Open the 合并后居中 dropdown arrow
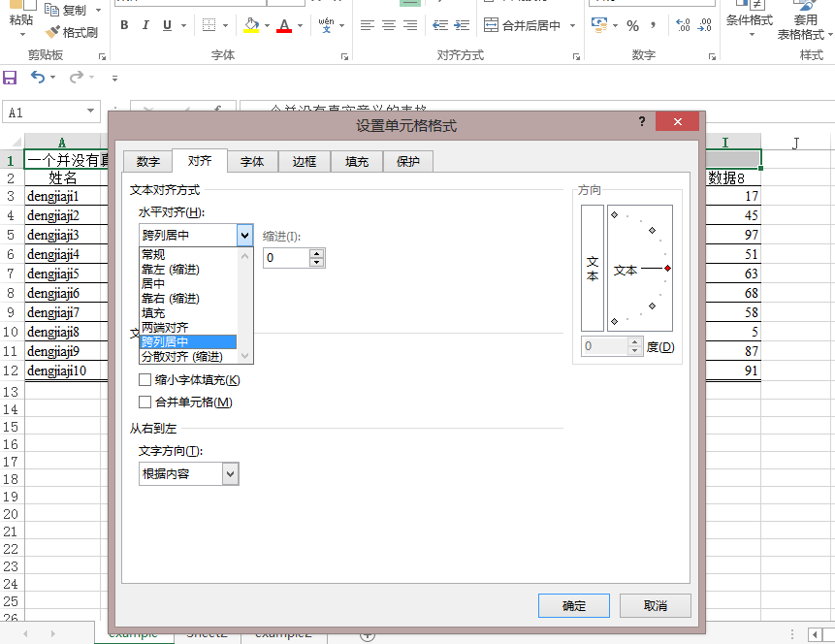Image resolution: width=835 pixels, height=644 pixels. coord(572,25)
